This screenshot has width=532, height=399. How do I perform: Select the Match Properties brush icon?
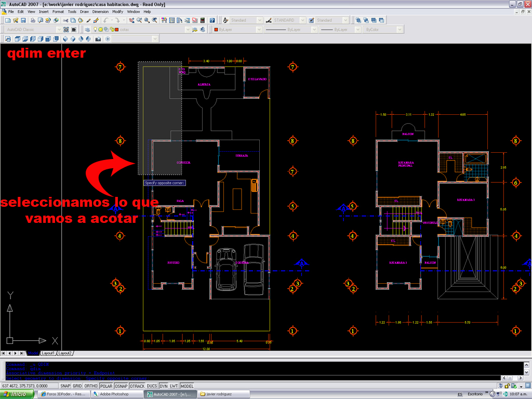(x=88, y=20)
